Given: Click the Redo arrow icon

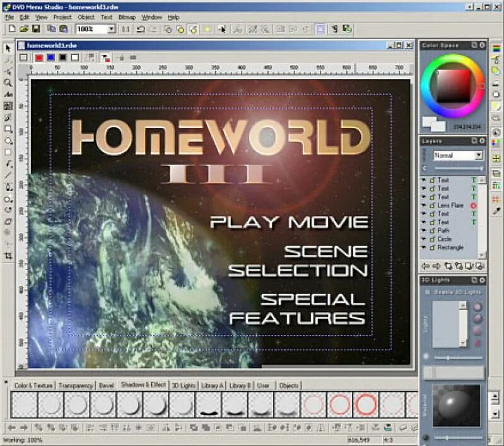Looking at the screenshot, I should click(153, 29).
